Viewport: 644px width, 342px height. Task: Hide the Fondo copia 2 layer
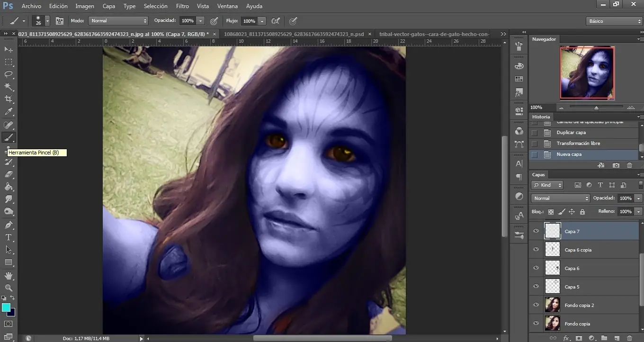coord(536,305)
